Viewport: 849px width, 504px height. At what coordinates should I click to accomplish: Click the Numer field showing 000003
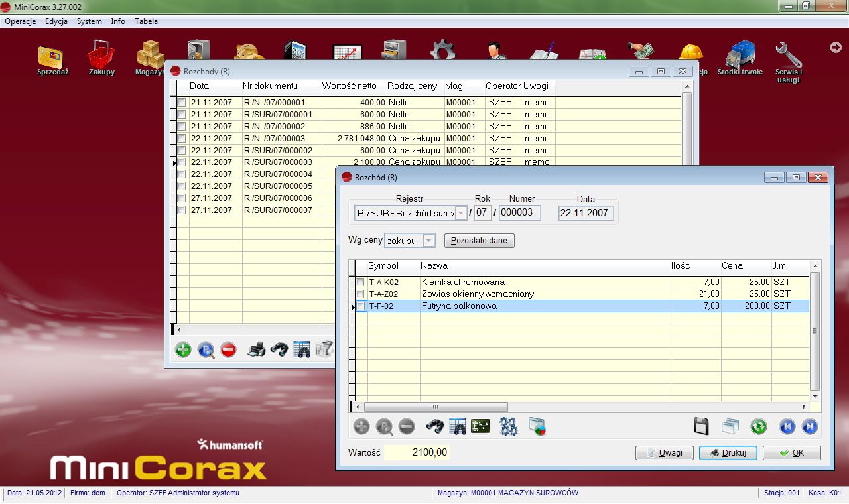click(520, 213)
